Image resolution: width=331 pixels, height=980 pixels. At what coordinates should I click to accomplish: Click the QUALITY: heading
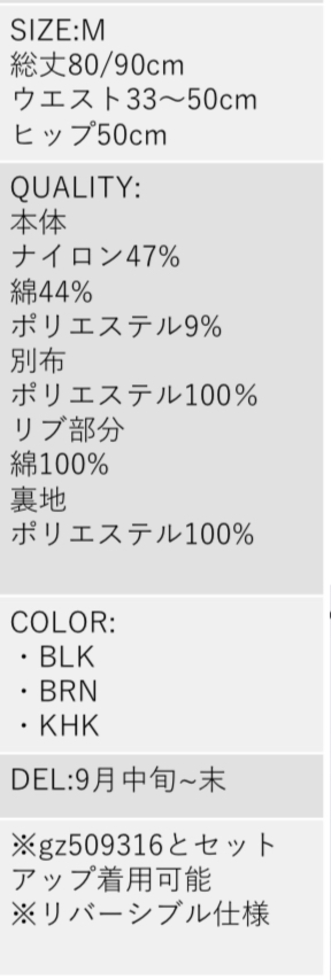pos(76,187)
